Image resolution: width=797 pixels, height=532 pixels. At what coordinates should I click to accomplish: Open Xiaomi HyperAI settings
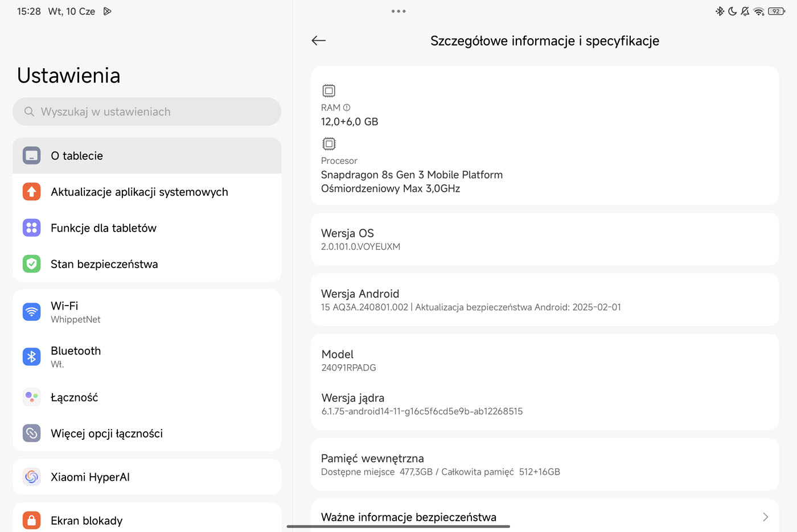pos(147,477)
